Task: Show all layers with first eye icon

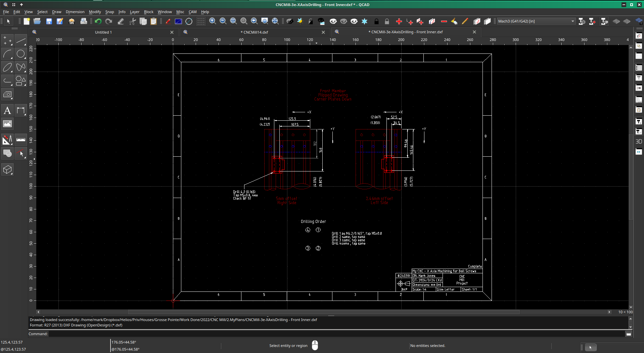Action: pos(333,21)
